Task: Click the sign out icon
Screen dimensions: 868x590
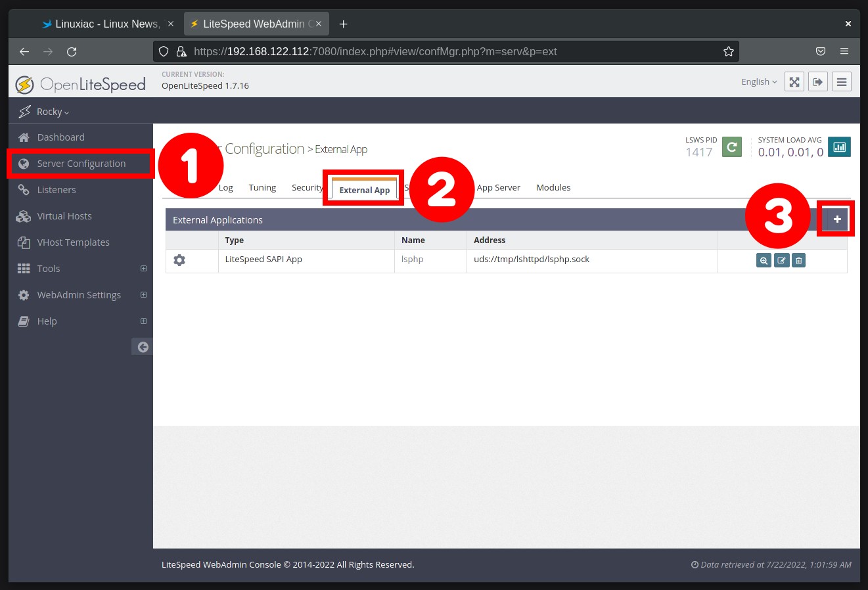Action: point(818,82)
